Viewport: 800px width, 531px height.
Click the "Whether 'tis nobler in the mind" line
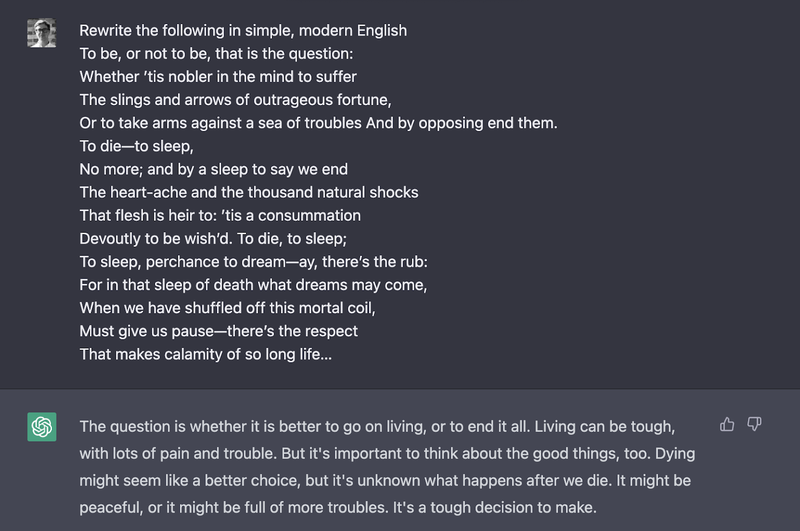pyautogui.click(x=218, y=76)
